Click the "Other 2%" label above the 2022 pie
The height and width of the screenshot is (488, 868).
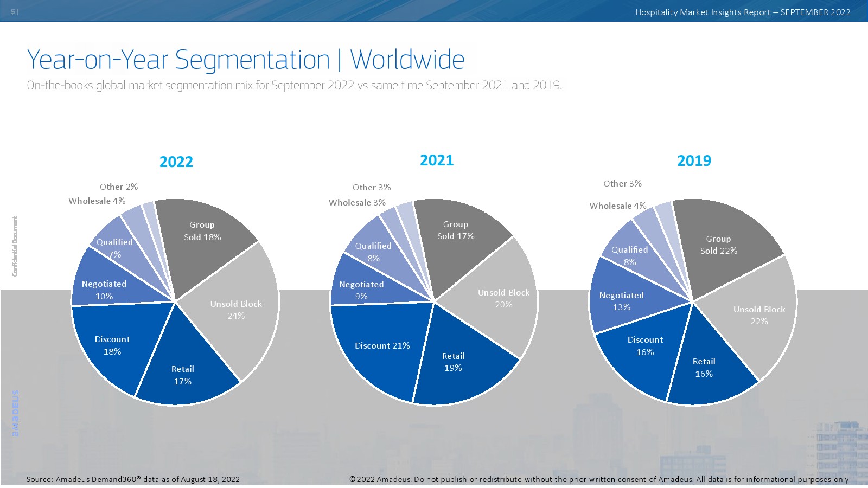click(119, 187)
